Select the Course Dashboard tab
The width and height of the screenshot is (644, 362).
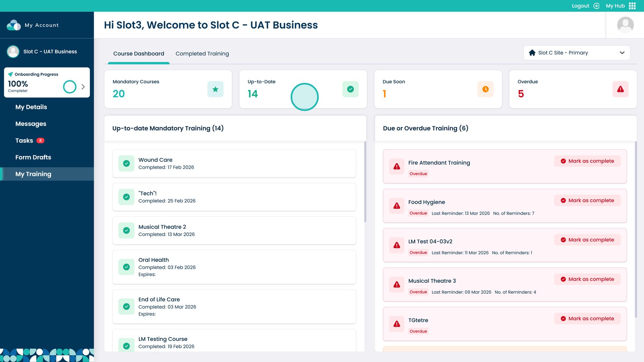138,54
